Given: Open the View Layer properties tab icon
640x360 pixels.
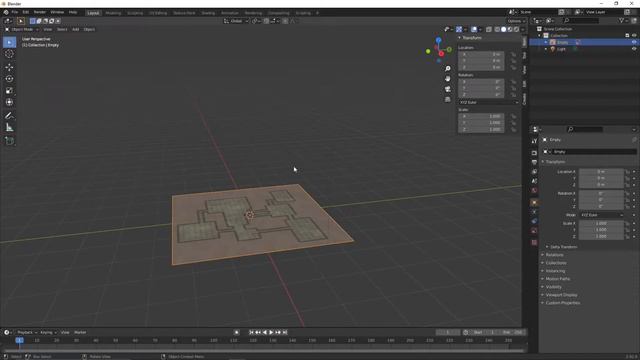Looking at the screenshot, I should click(x=534, y=172).
